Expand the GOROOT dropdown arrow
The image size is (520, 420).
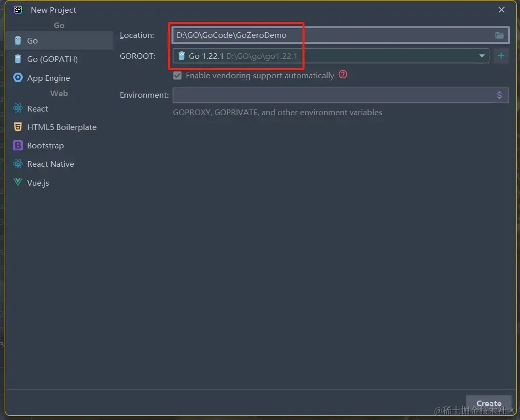tap(482, 56)
